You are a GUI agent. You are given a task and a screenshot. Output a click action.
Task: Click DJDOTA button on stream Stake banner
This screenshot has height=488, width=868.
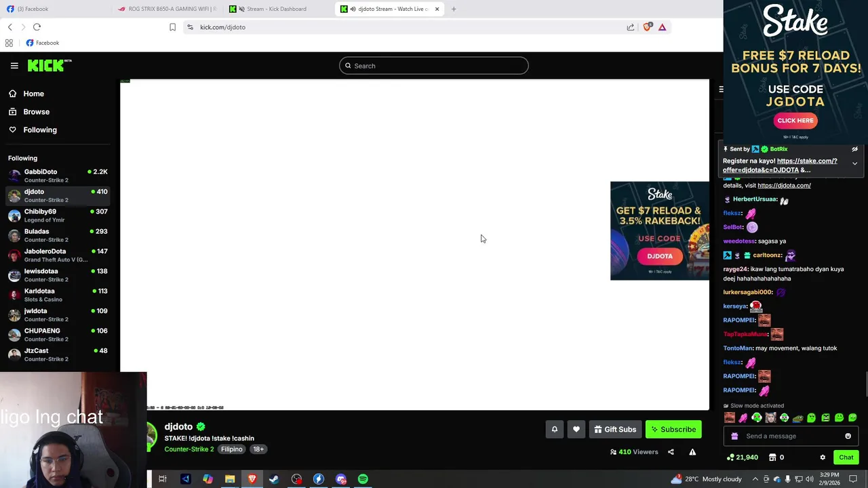pyautogui.click(x=660, y=256)
